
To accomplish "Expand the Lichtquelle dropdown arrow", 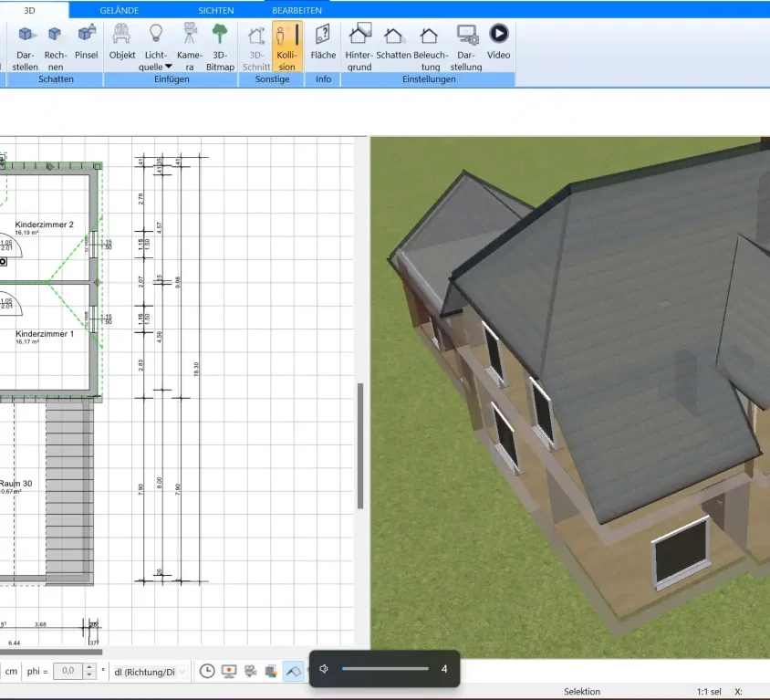I will tap(169, 67).
